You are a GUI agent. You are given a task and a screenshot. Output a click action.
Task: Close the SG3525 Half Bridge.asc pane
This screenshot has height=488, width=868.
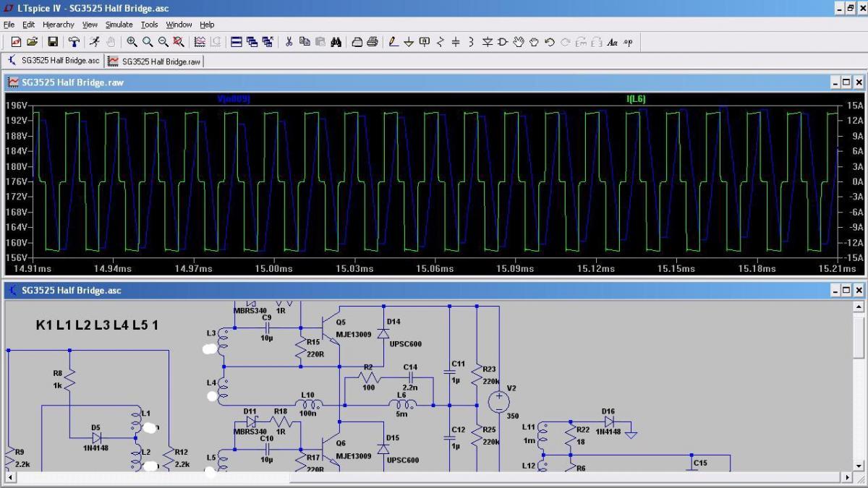859,291
